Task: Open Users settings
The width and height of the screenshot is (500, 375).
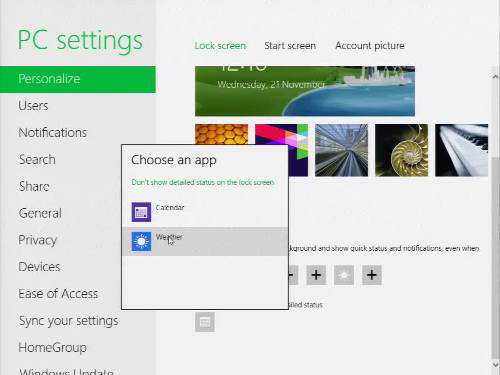Action: [33, 106]
